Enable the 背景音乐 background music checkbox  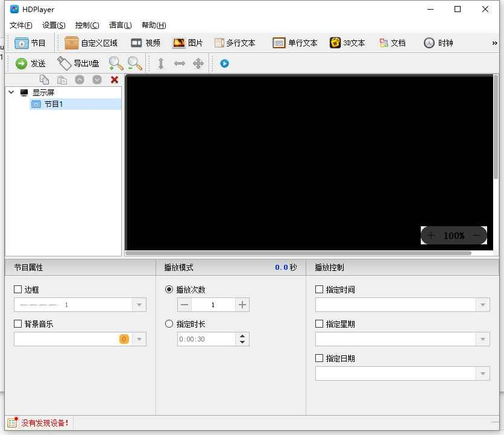[x=18, y=323]
